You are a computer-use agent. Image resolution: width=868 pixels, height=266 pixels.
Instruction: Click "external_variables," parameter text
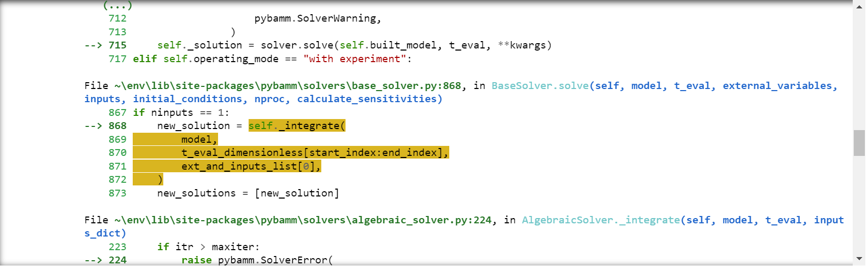coord(780,86)
